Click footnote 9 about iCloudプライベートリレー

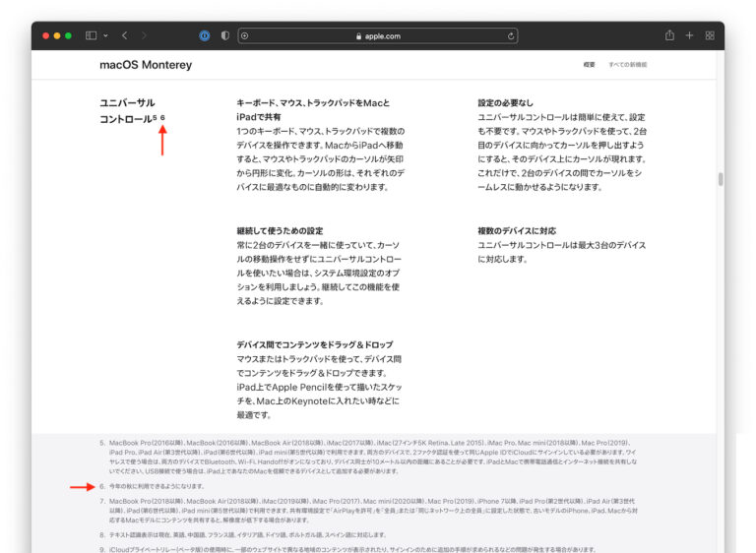tap(352, 550)
